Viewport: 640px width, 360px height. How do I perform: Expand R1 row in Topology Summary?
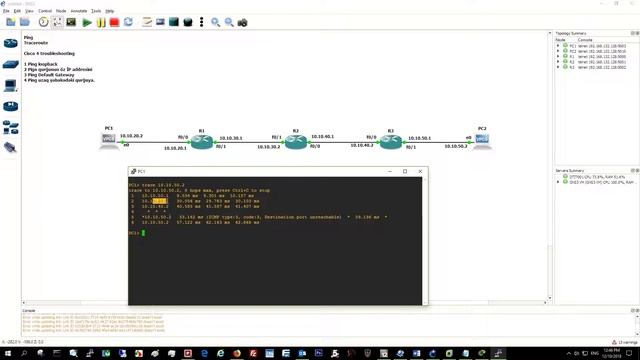click(x=558, y=56)
